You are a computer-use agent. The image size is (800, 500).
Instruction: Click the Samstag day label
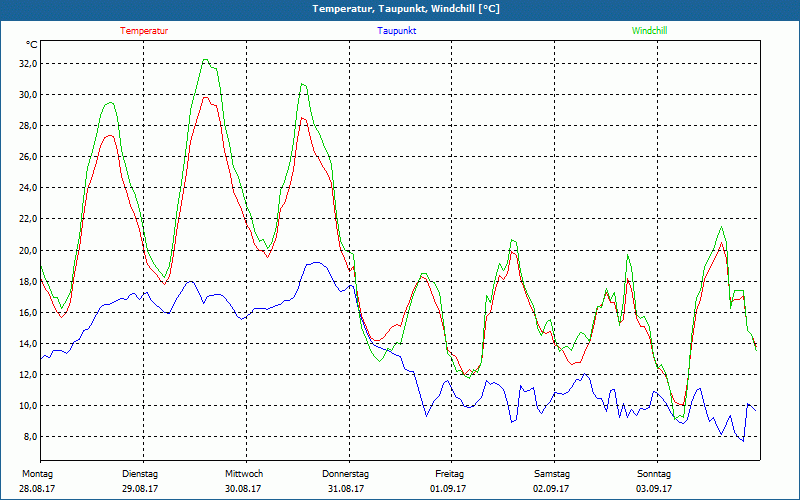click(552, 474)
